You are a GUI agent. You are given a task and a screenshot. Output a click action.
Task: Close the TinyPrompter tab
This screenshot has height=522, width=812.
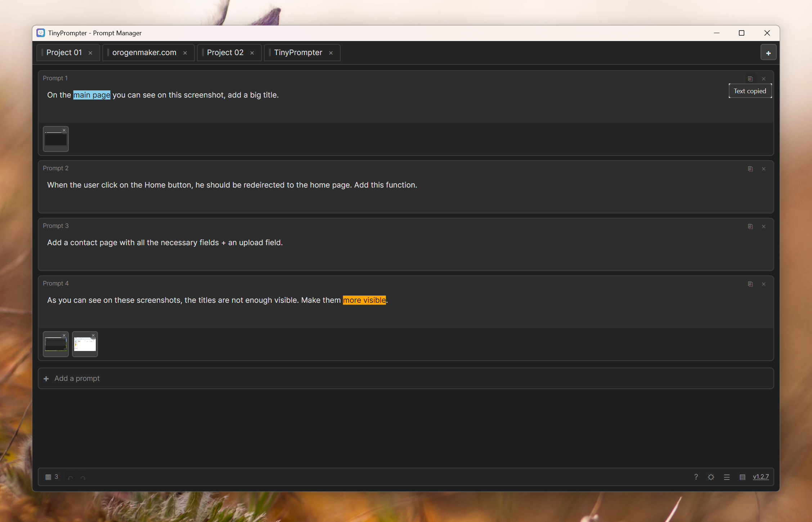pyautogui.click(x=331, y=53)
